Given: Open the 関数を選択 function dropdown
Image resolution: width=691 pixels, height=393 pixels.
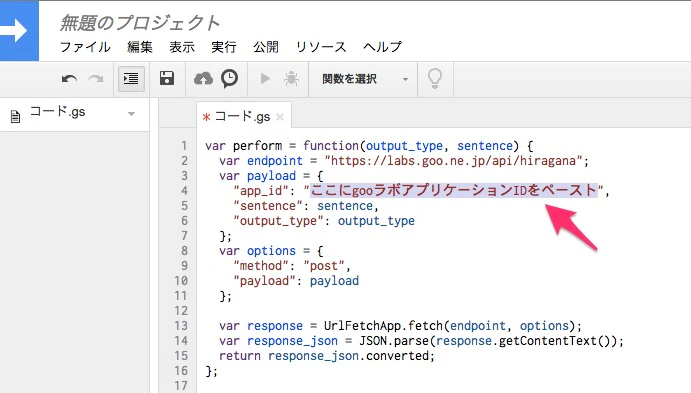Looking at the screenshot, I should coord(364,79).
